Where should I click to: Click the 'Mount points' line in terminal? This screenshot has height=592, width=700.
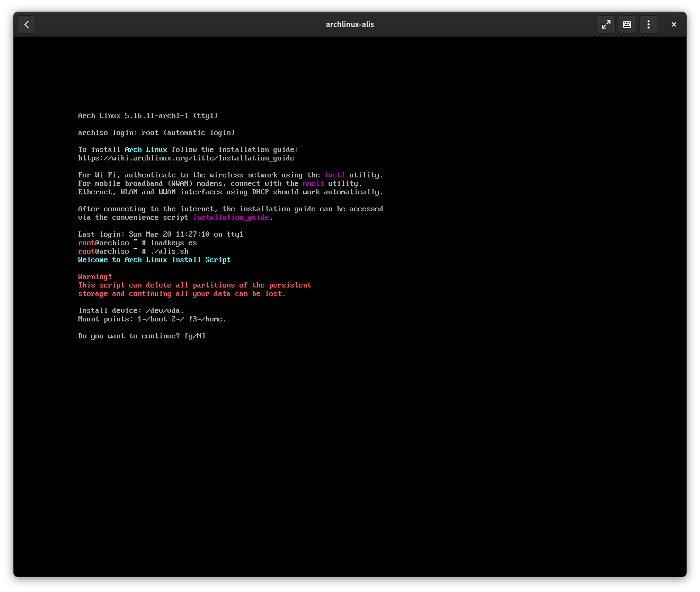(x=152, y=319)
